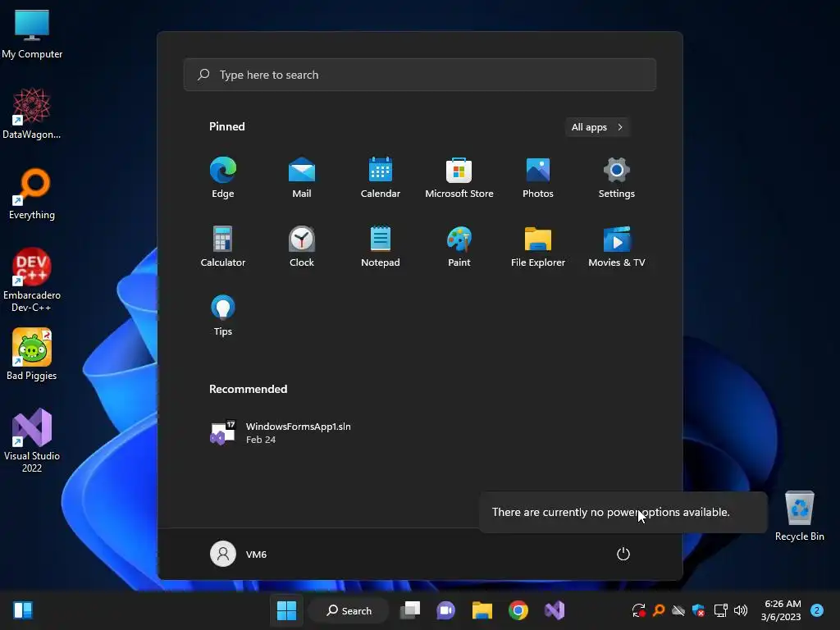Open the Chat app on the taskbar
Viewport: 840px width, 630px height.
[445, 610]
